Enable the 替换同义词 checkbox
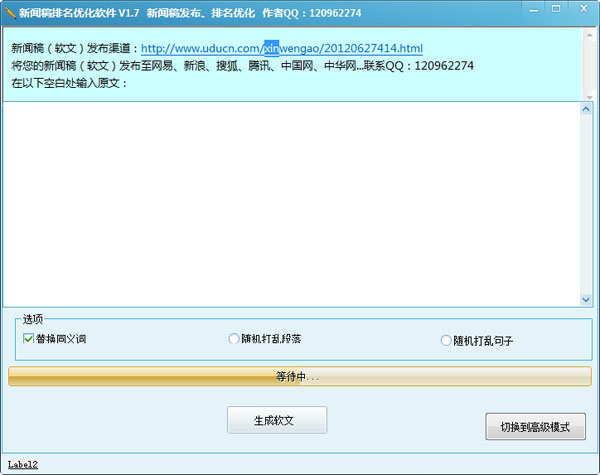The width and height of the screenshot is (600, 475). (28, 339)
